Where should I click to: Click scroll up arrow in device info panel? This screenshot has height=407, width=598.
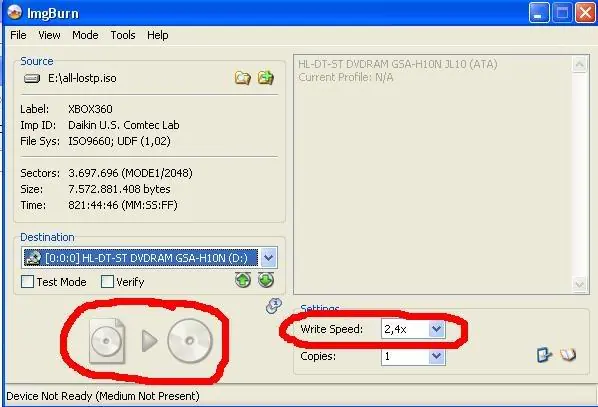pos(579,64)
